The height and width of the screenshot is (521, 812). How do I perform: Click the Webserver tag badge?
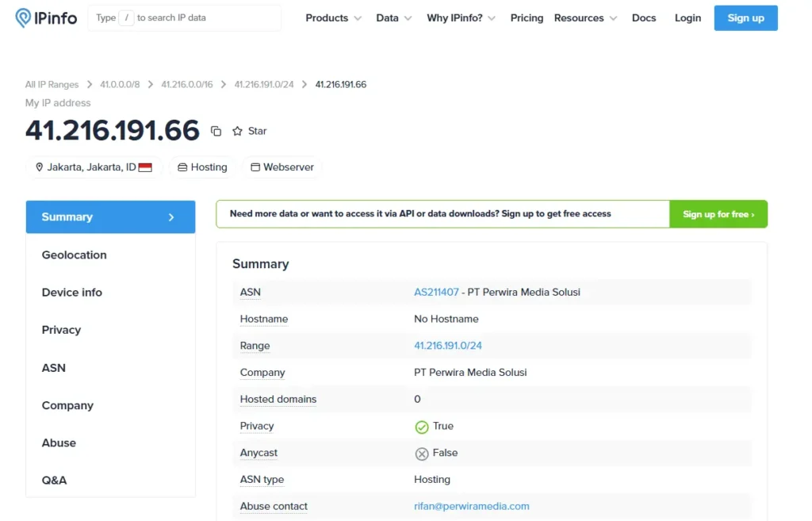pos(282,167)
